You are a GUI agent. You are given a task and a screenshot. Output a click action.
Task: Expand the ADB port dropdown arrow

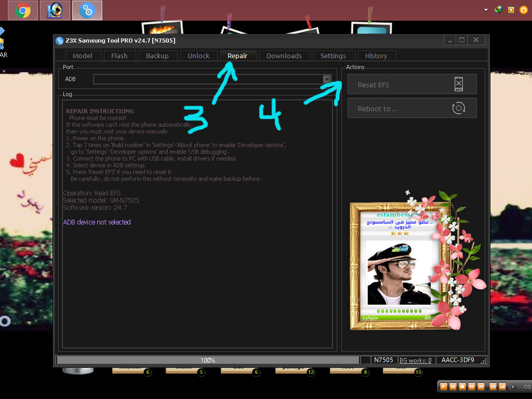click(x=327, y=79)
